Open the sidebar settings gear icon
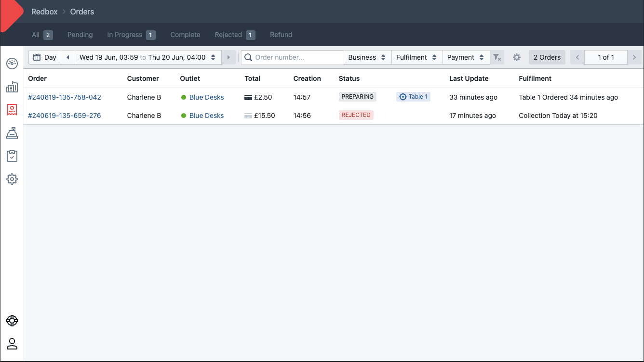The height and width of the screenshot is (362, 644). pos(12,179)
